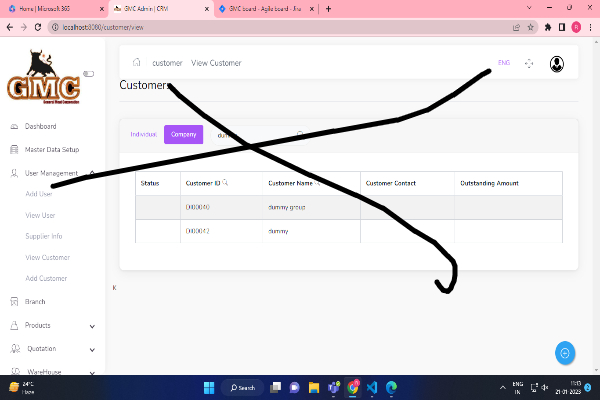
Task: Toggle fullscreen with the expand icon
Action: point(529,63)
